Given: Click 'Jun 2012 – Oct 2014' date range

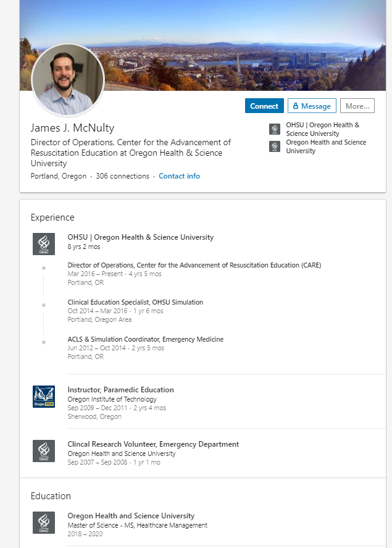Looking at the screenshot, I should 96,348.
